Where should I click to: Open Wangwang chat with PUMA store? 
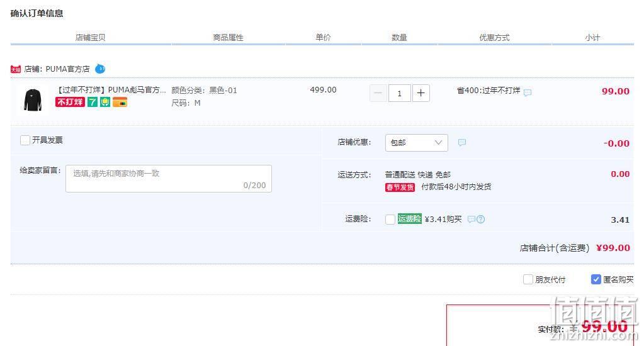coord(100,69)
